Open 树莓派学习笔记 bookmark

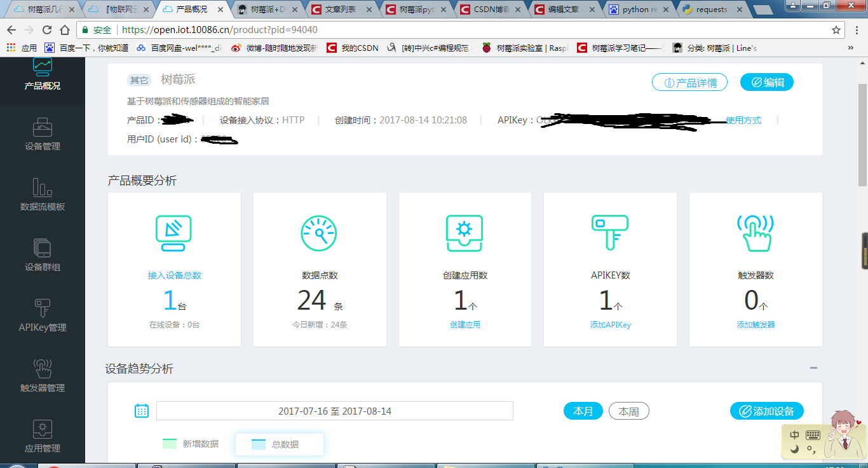[620, 48]
